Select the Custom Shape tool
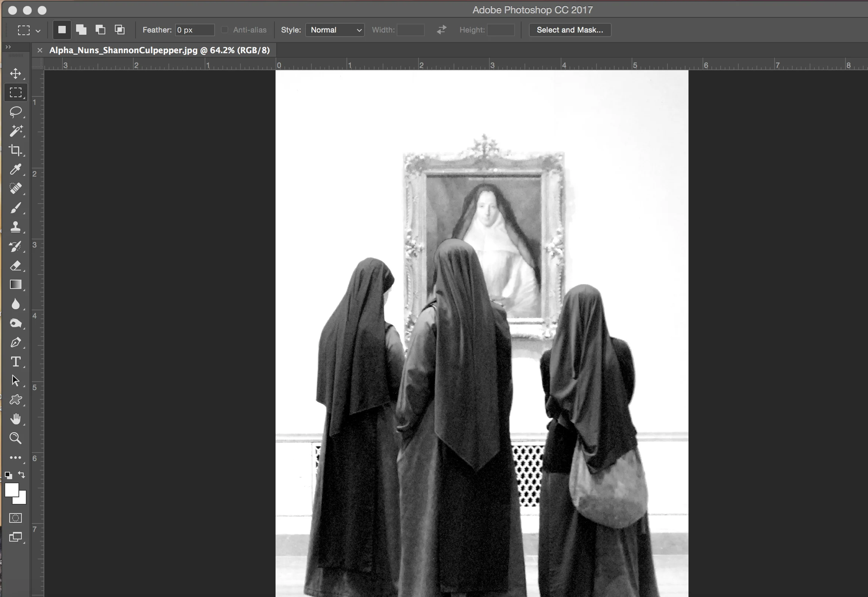 click(x=16, y=399)
